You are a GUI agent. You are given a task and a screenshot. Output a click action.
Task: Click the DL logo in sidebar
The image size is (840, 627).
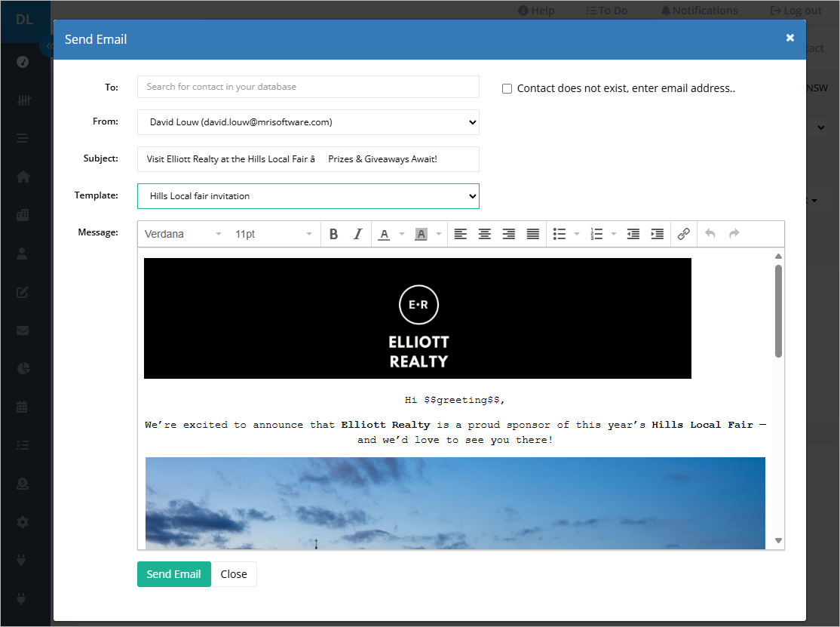pos(25,20)
